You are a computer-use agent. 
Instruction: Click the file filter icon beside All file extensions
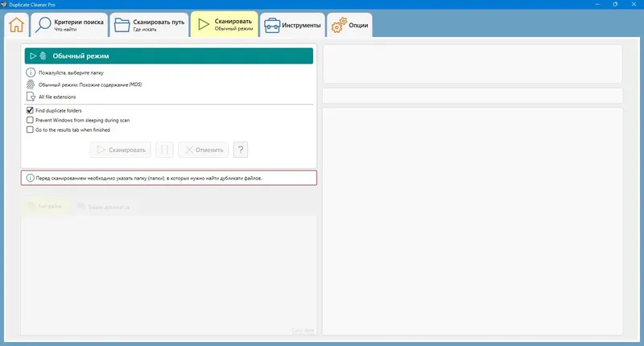pos(31,97)
